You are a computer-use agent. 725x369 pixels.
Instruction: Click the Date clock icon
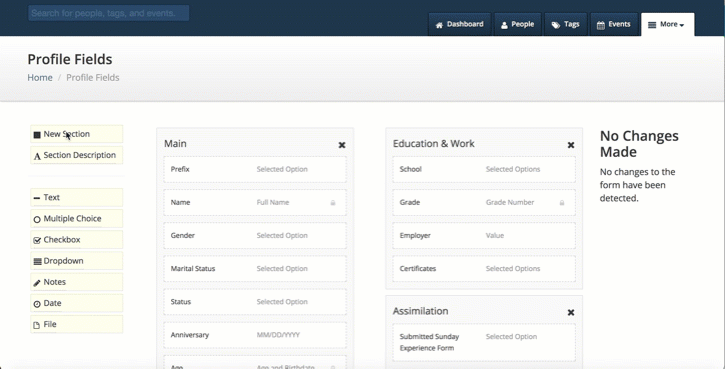coord(37,304)
